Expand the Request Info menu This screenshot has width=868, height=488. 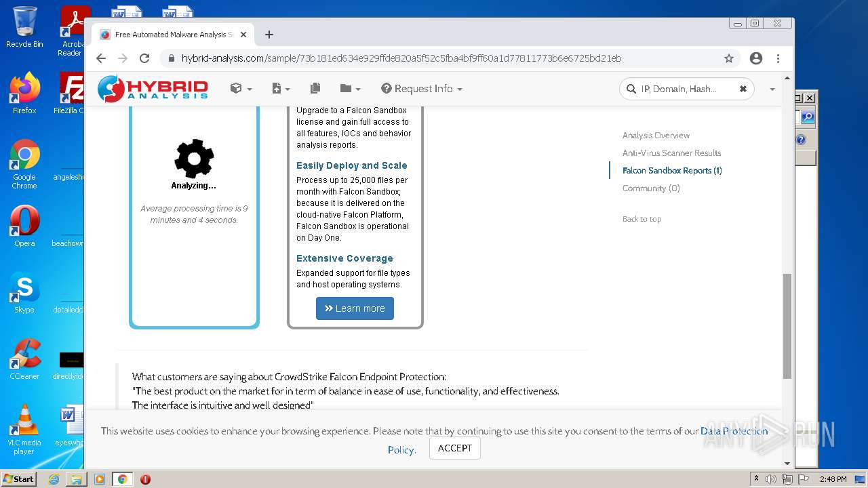coord(421,89)
